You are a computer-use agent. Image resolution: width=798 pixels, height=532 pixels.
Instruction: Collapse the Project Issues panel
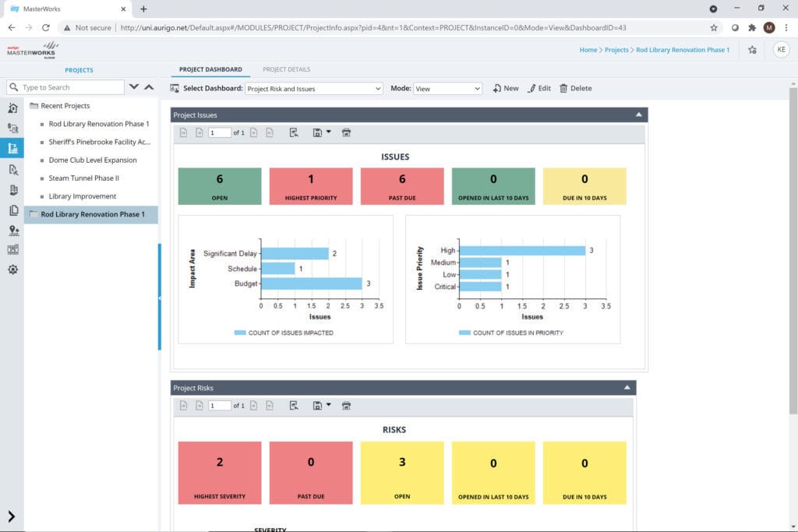(x=638, y=115)
